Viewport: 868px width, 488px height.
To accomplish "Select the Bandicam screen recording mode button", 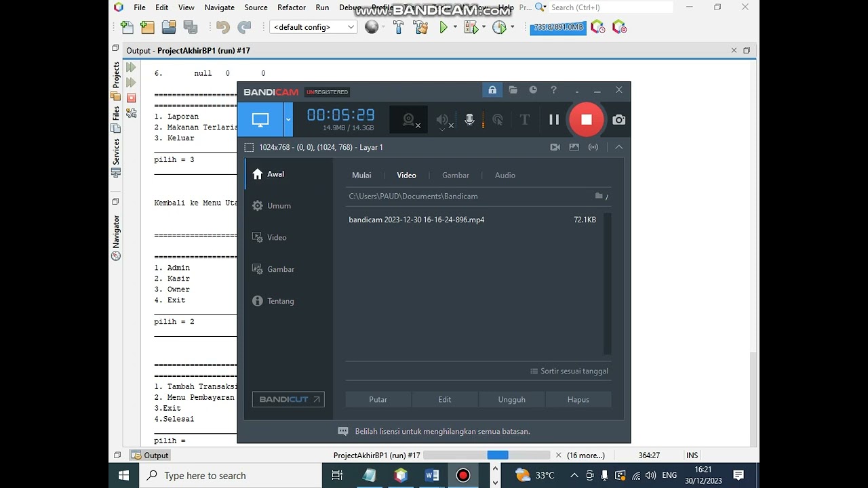I will (260, 120).
